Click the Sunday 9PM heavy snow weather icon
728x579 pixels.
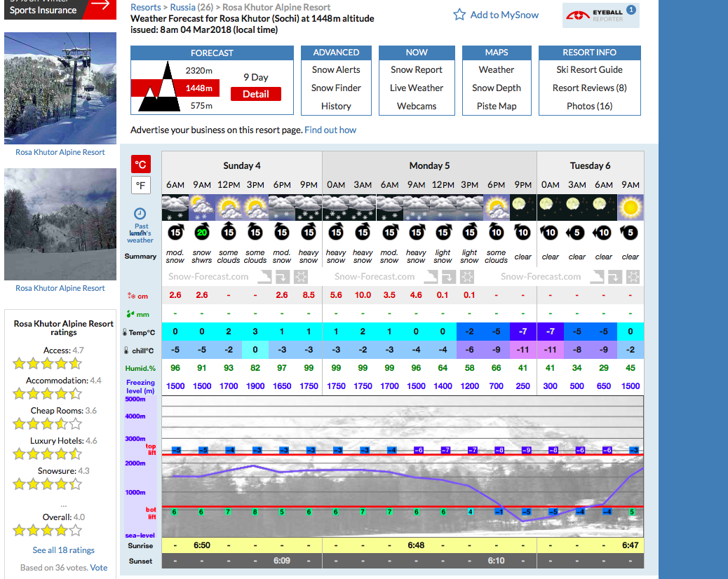click(309, 207)
